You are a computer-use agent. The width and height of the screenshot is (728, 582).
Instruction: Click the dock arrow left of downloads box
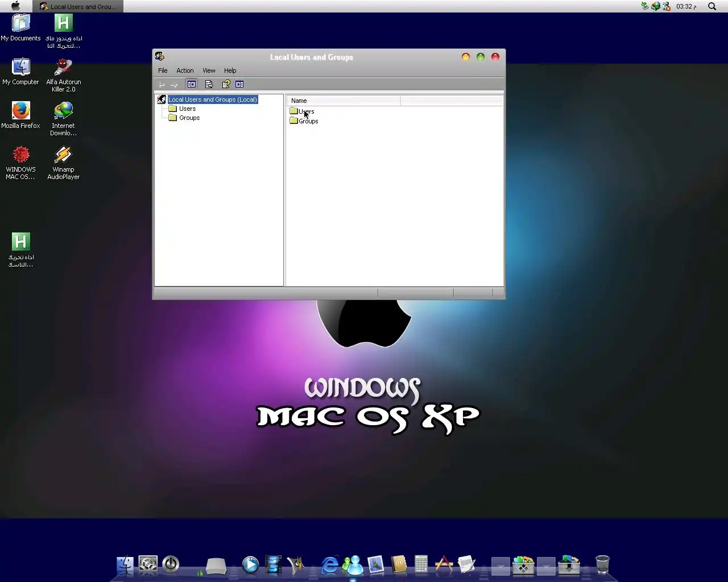(546, 566)
